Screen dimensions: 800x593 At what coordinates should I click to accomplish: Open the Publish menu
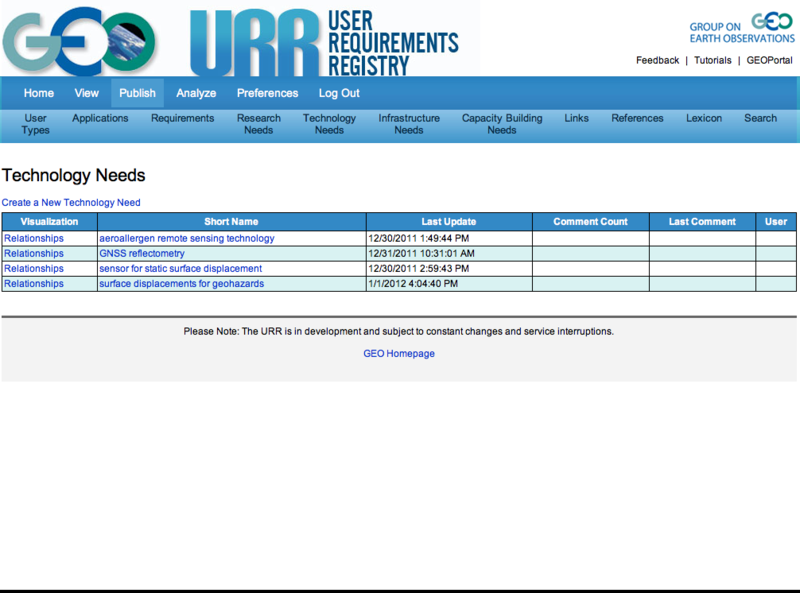click(x=137, y=93)
